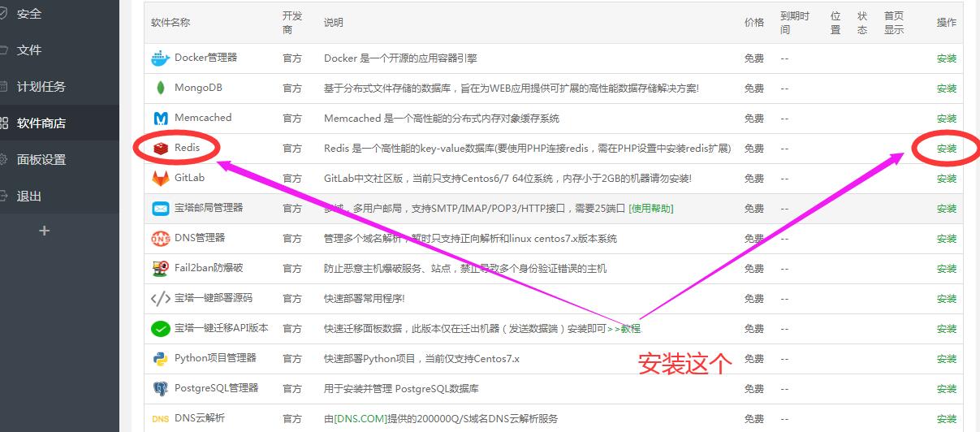The image size is (980, 432).
Task: Go to 面板设置 in sidebar
Action: 41,160
